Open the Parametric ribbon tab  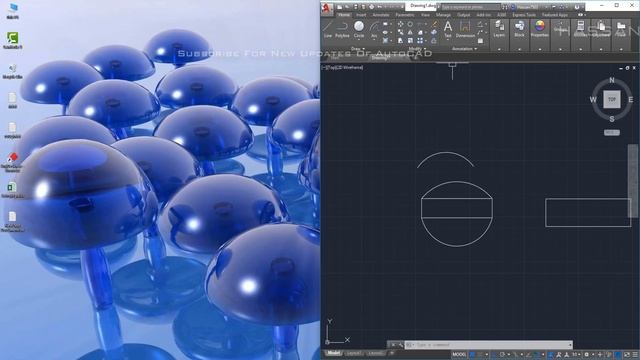pyautogui.click(x=405, y=15)
